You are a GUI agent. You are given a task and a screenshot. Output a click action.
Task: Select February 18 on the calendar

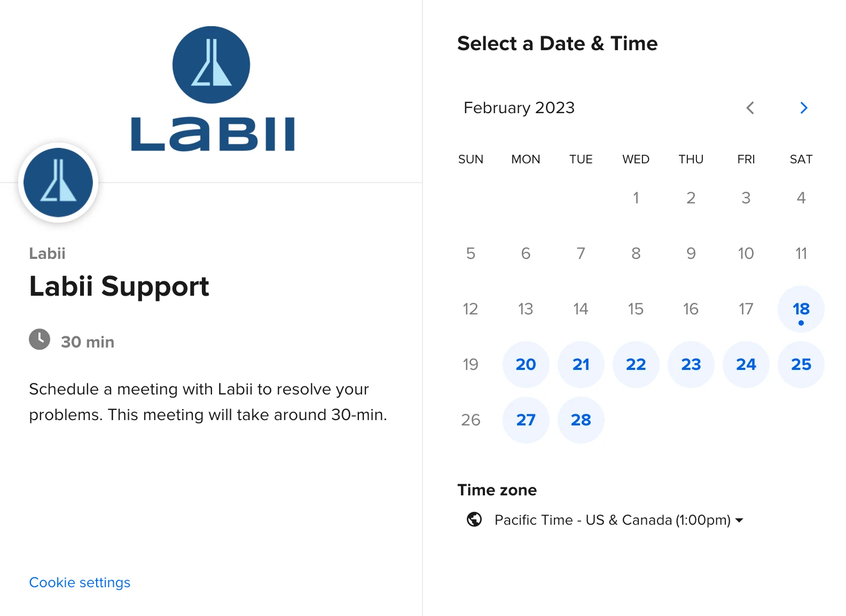pyautogui.click(x=801, y=309)
